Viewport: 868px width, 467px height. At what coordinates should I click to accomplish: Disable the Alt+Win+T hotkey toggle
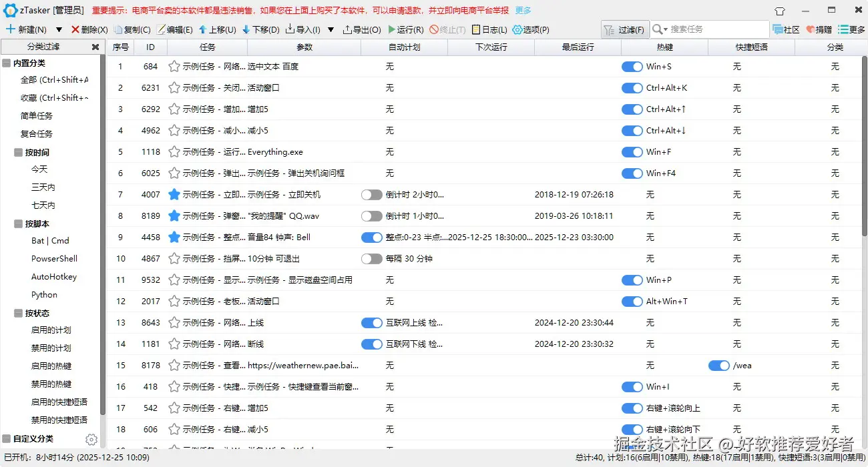pos(632,302)
